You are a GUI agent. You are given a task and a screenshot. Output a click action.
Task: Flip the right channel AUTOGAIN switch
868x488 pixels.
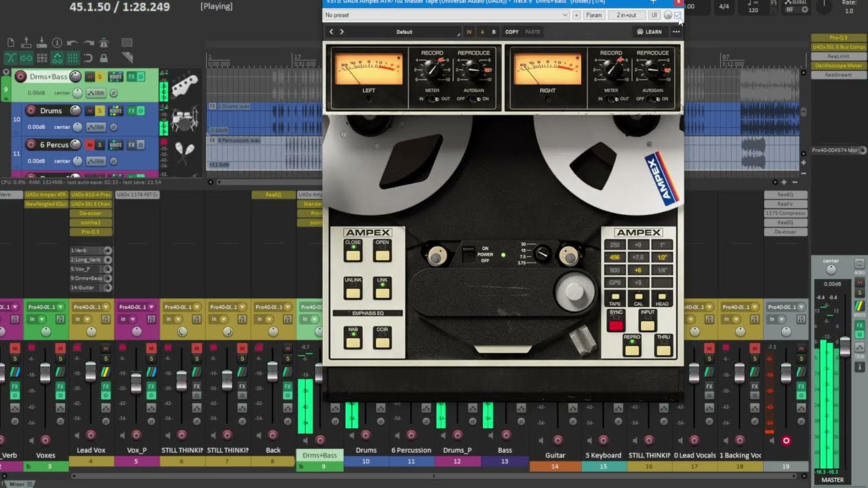652,99
